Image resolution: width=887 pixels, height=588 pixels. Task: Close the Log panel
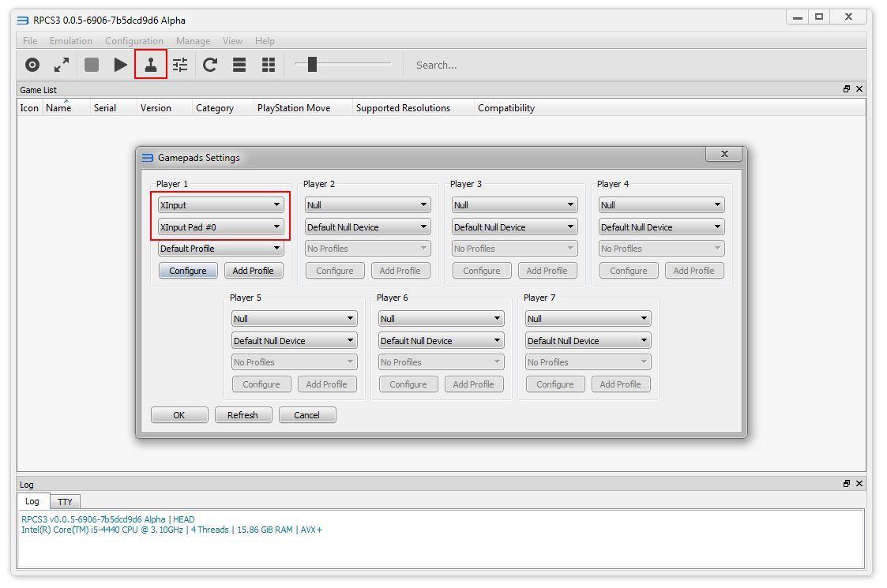[859, 483]
